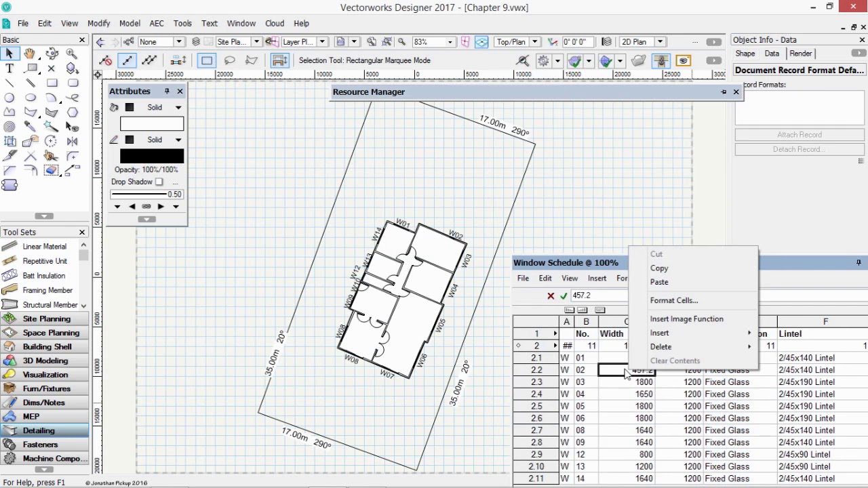
Task: Open the AEC menu
Action: click(x=157, y=23)
